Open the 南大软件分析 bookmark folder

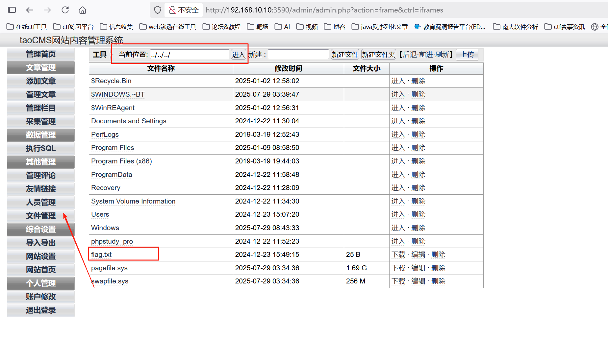click(516, 27)
